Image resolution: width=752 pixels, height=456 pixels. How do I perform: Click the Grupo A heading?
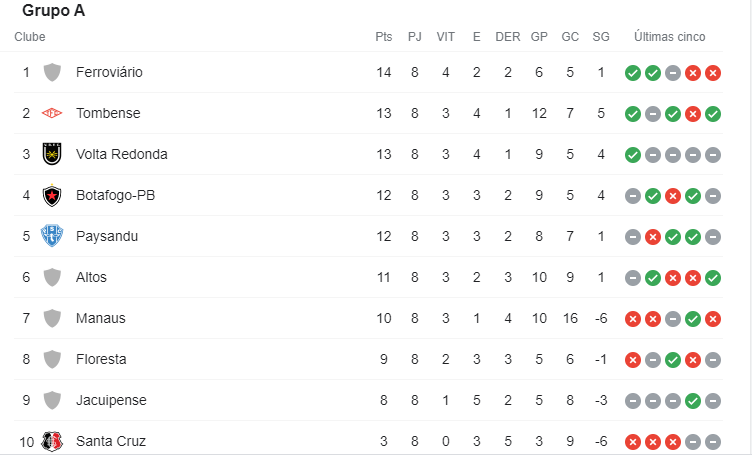click(53, 11)
